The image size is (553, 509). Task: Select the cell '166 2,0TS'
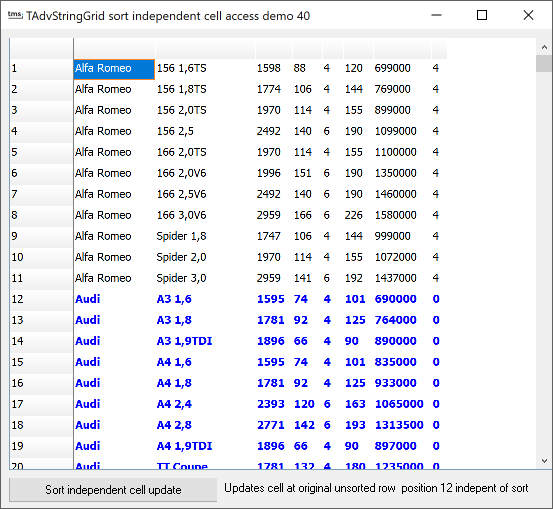click(x=205, y=153)
